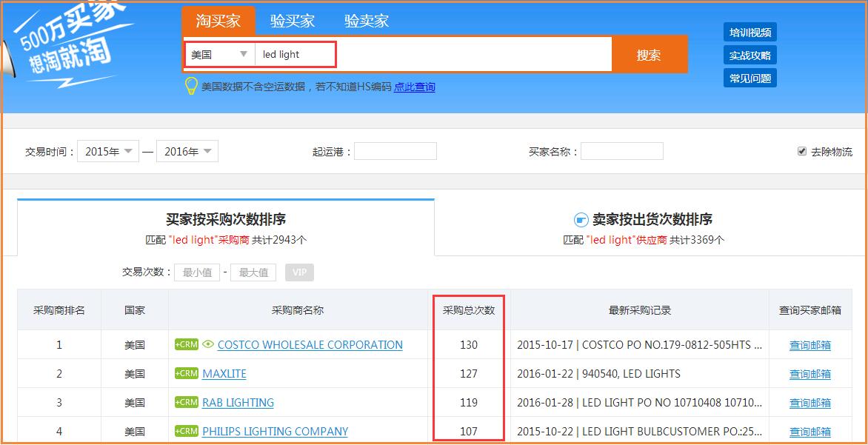Click the 买家名称 input field
Image resolution: width=868 pixels, height=445 pixels.
pos(621,151)
